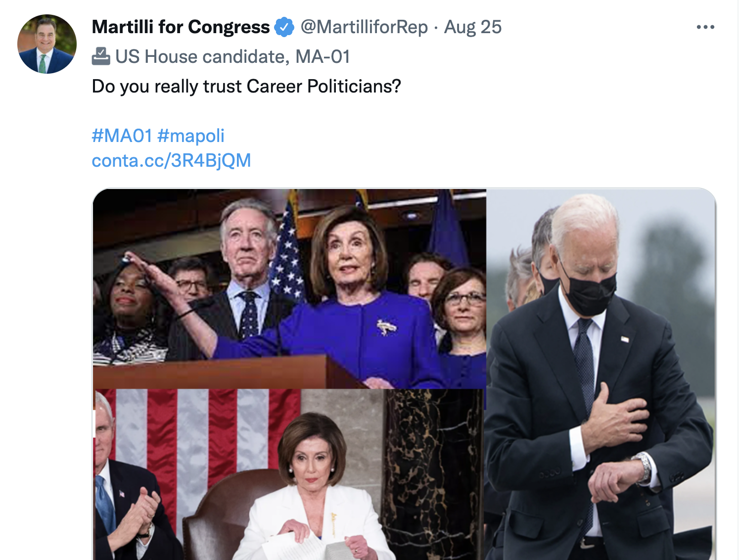Image resolution: width=739 pixels, height=560 pixels.
Task: Open the tweet's three-dot More menu
Action: 705,27
